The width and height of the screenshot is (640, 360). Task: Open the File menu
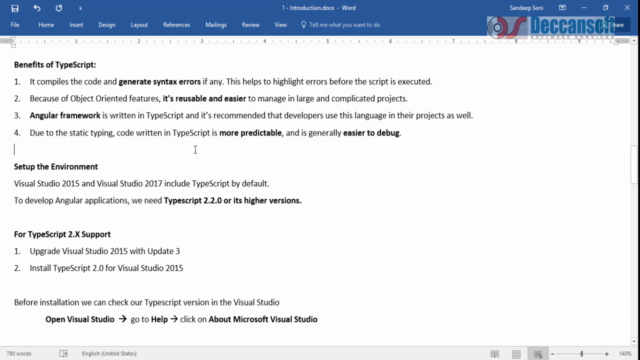tap(15, 25)
